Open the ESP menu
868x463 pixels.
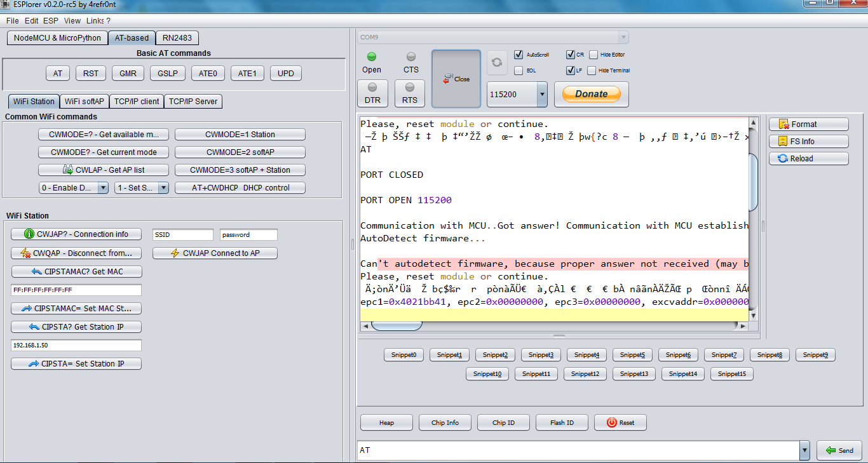pos(50,20)
